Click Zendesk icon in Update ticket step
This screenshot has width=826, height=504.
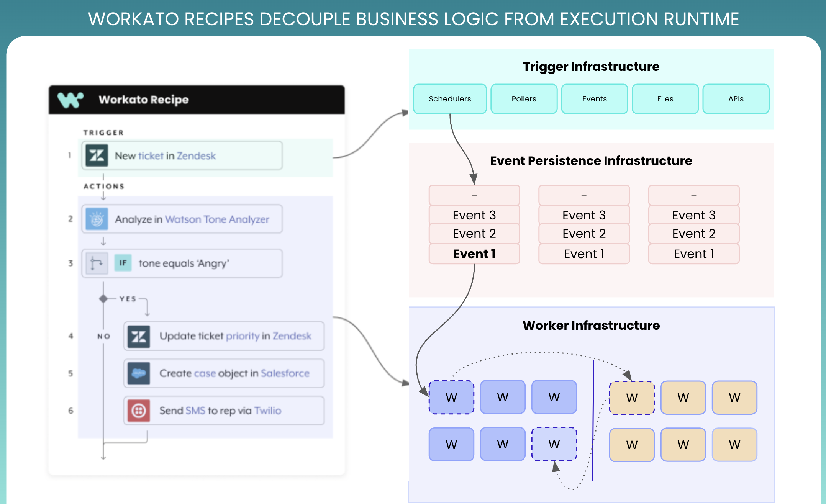[138, 336]
